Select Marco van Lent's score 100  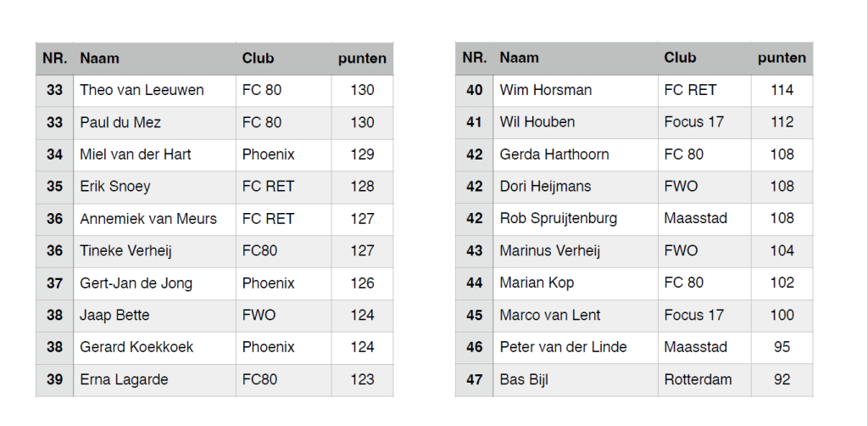click(x=782, y=315)
